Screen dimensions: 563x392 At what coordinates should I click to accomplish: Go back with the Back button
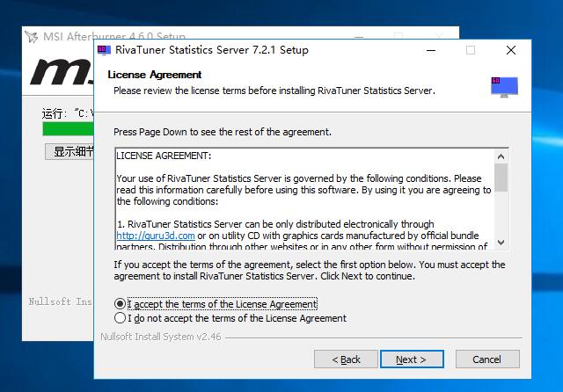point(344,359)
